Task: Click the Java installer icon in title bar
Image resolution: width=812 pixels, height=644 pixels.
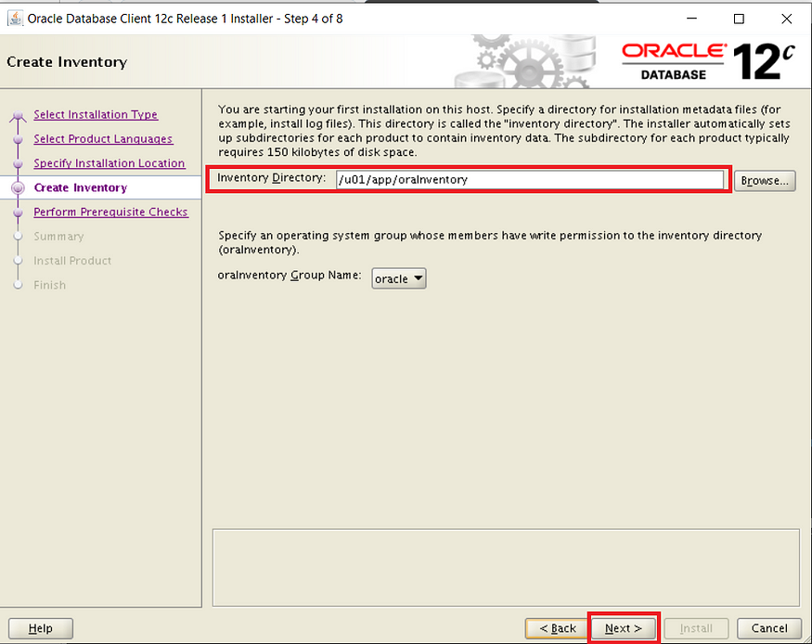Action: tap(16, 19)
